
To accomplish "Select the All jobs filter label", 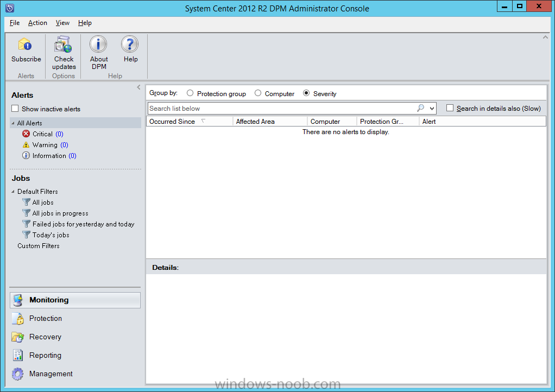I will [43, 203].
